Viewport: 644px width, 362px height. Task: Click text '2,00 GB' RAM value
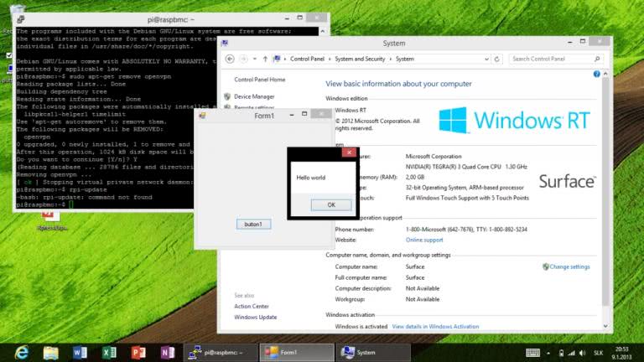(x=415, y=178)
